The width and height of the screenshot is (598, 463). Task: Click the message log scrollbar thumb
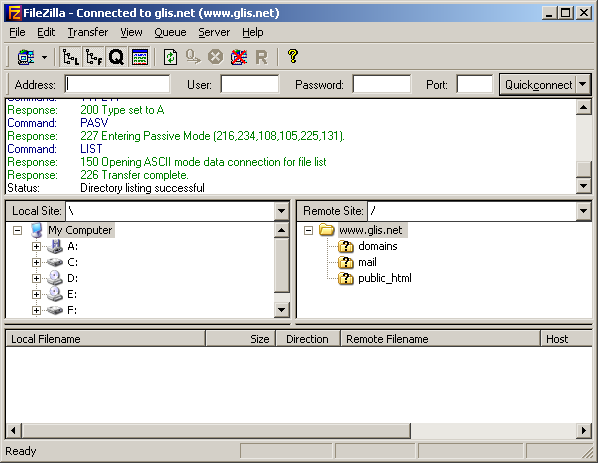click(x=584, y=169)
